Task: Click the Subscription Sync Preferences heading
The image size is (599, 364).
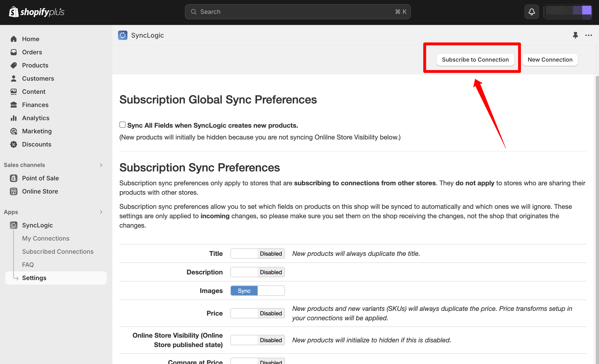Action: coord(199,167)
